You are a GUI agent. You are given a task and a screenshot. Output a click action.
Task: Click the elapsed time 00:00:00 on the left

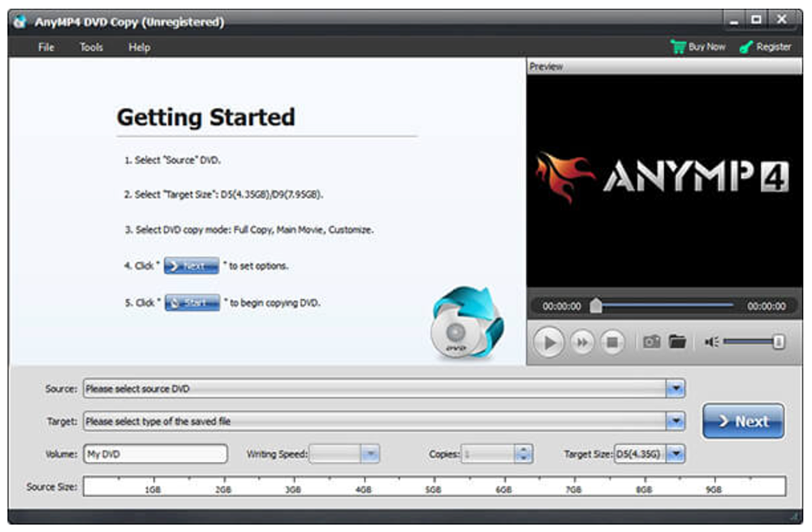562,306
